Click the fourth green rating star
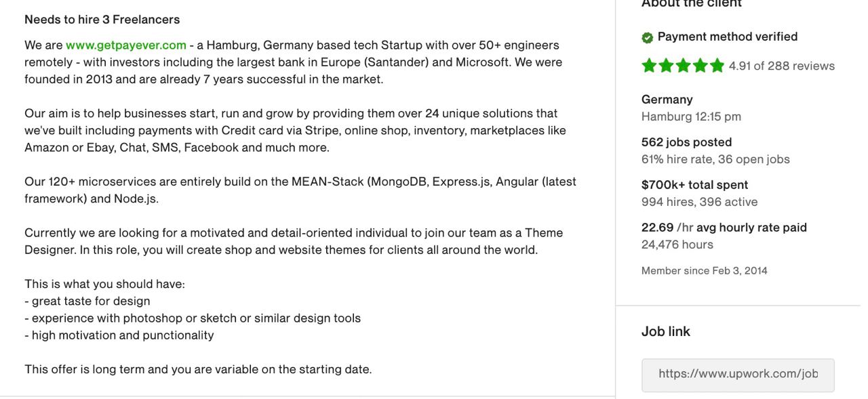 [700, 66]
